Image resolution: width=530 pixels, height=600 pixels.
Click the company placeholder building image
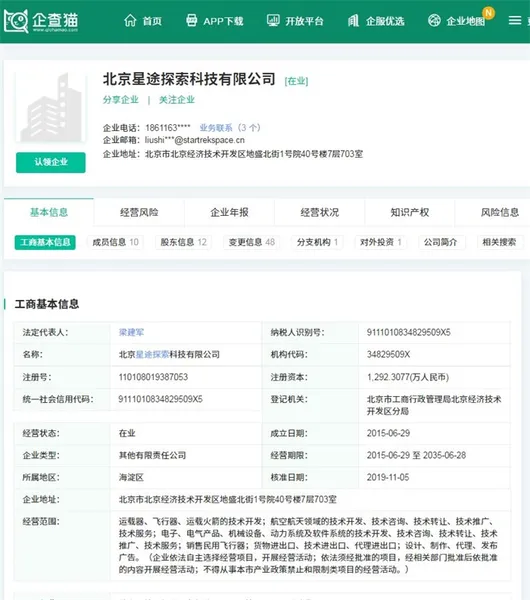pyautogui.click(x=51, y=108)
